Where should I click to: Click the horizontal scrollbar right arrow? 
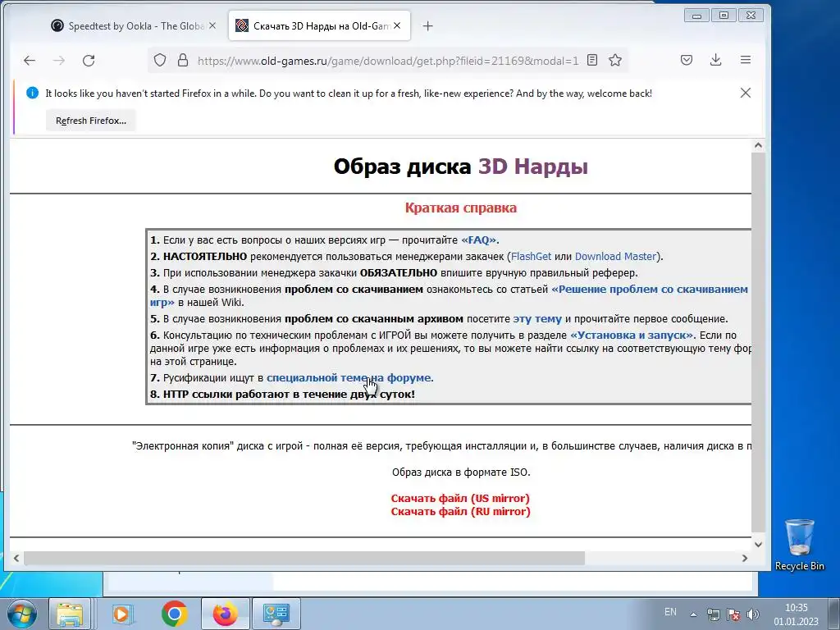pos(745,558)
